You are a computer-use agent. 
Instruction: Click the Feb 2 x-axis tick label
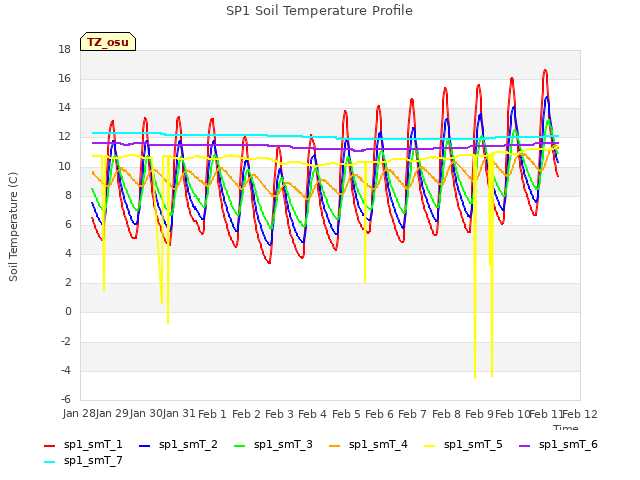[x=246, y=414]
